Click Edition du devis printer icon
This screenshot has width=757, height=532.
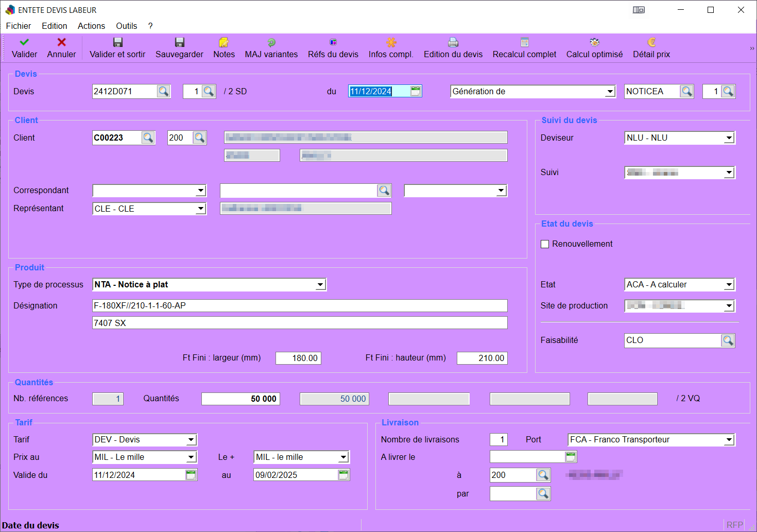tap(453, 42)
